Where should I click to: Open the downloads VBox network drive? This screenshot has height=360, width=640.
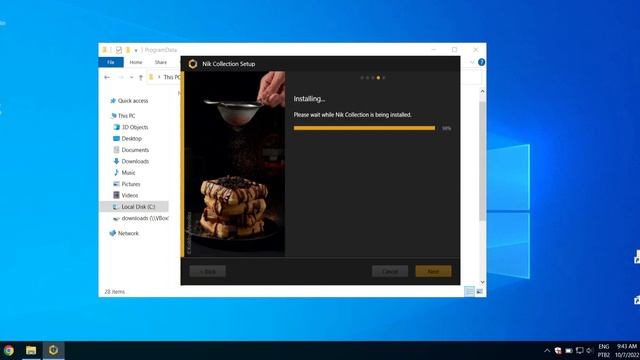tap(141, 218)
